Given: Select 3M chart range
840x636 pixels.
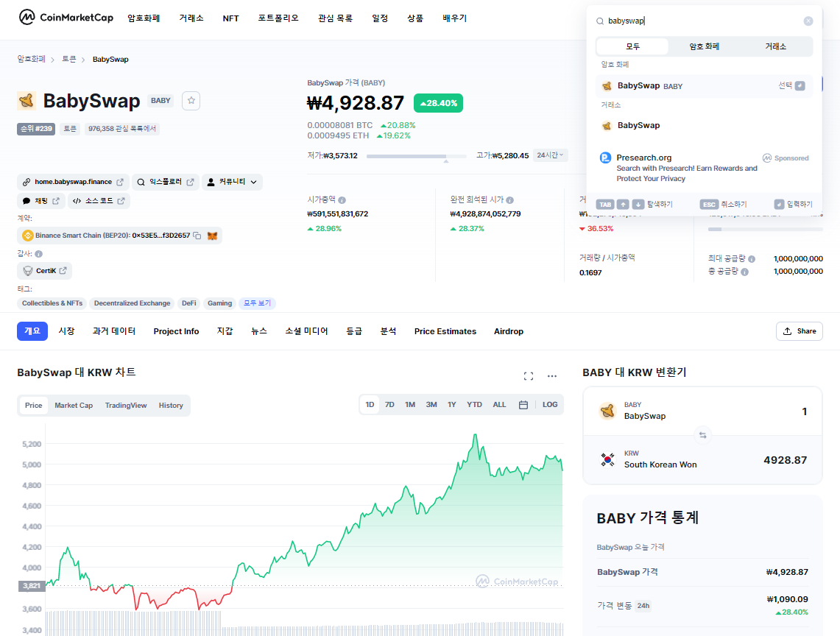Looking at the screenshot, I should coord(431,405).
